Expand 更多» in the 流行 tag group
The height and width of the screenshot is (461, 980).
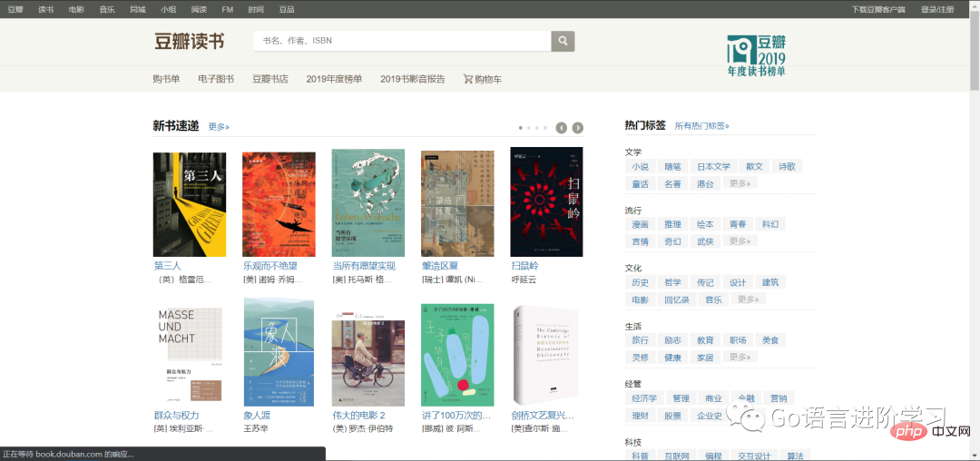click(x=740, y=241)
